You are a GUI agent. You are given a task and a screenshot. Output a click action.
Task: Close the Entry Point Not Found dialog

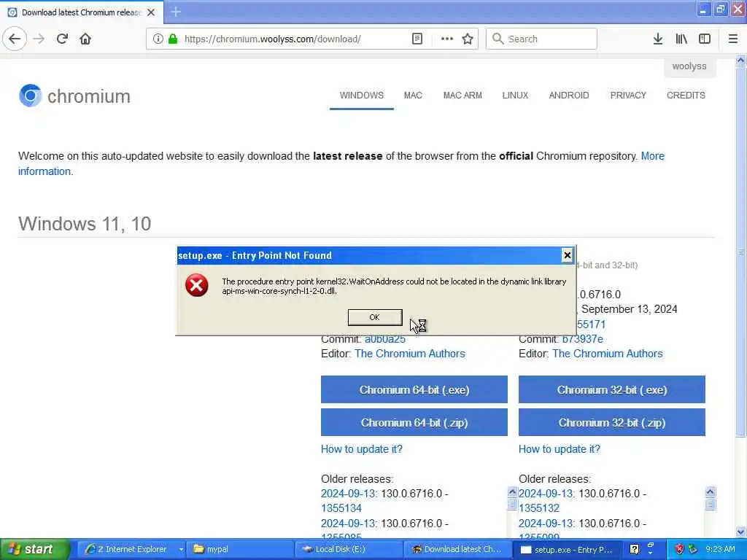(567, 255)
